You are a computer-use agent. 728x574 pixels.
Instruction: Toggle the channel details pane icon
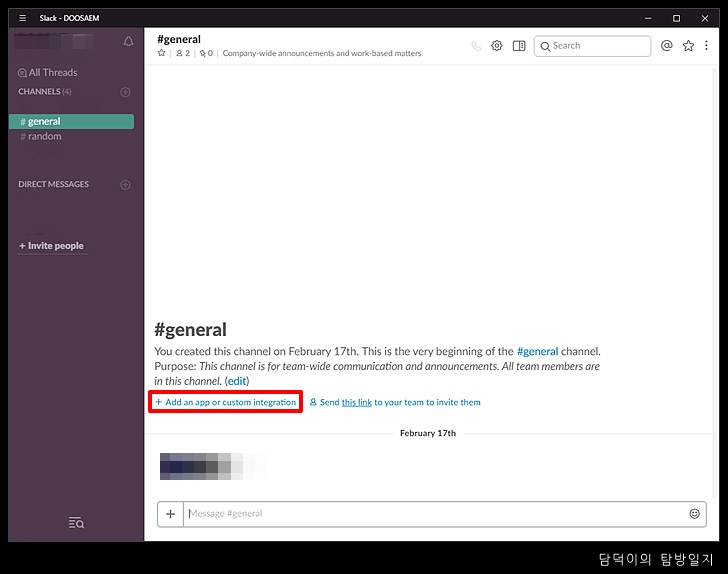pyautogui.click(x=519, y=46)
